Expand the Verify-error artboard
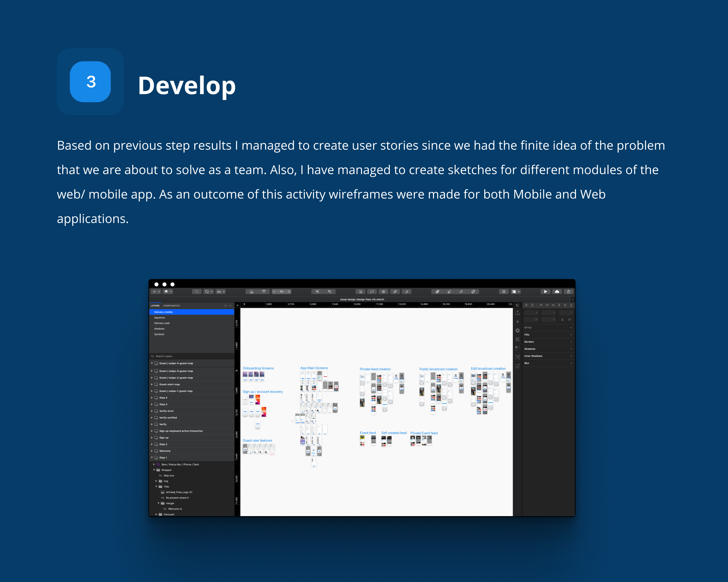The image size is (728, 582). (x=152, y=411)
